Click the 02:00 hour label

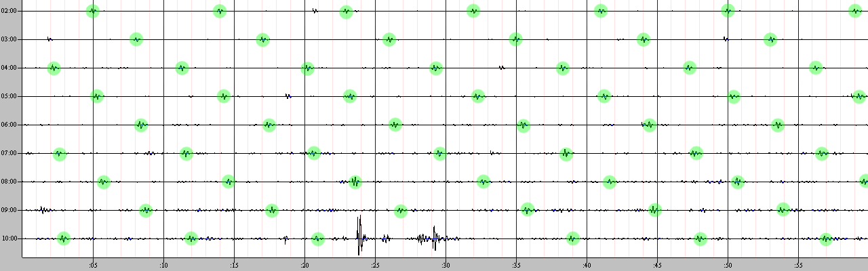tap(10, 11)
